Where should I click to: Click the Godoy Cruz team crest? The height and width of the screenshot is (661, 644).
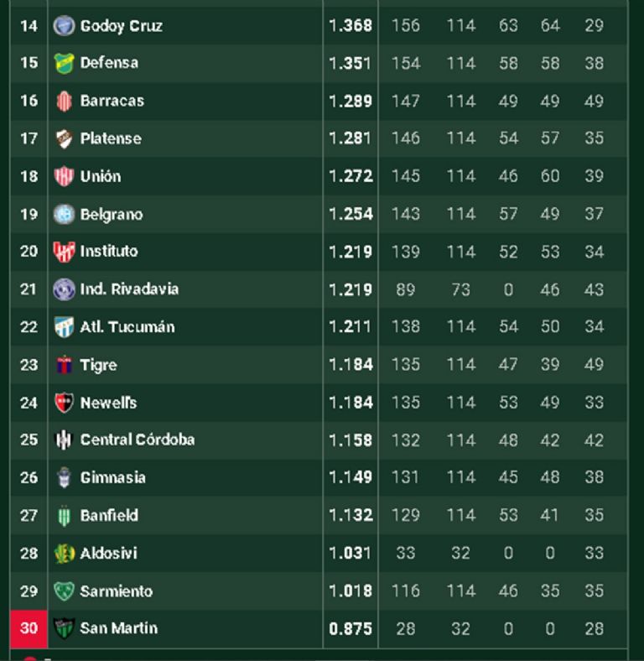[x=64, y=25]
